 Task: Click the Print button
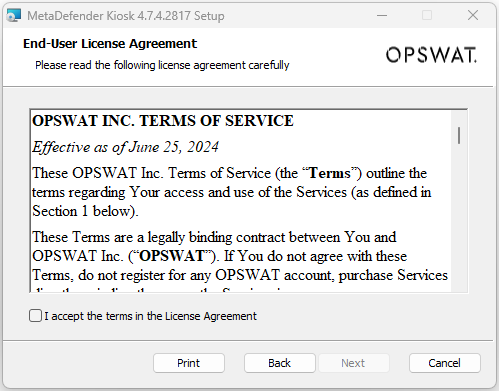coord(189,363)
